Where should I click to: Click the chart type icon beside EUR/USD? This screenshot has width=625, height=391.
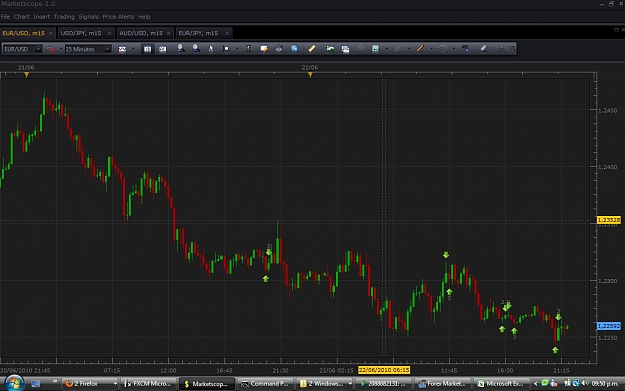point(51,49)
